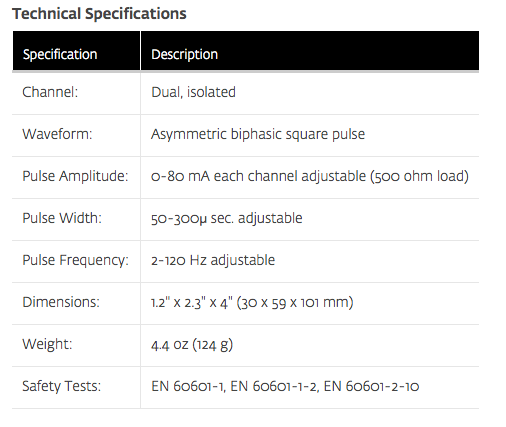Click the Specification column header
Screen dimensions: 506x427
coord(60,54)
